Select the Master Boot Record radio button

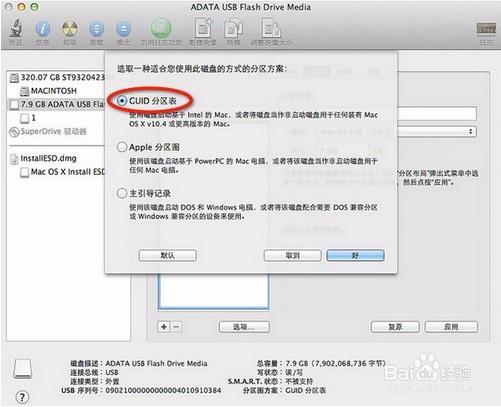tap(122, 193)
